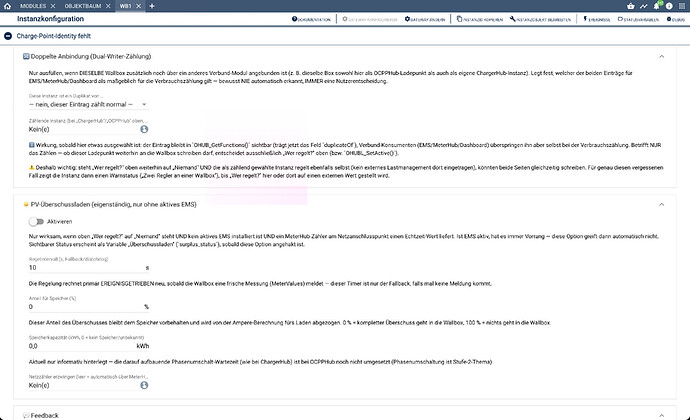Add a new tab with plus icon

tap(152, 6)
